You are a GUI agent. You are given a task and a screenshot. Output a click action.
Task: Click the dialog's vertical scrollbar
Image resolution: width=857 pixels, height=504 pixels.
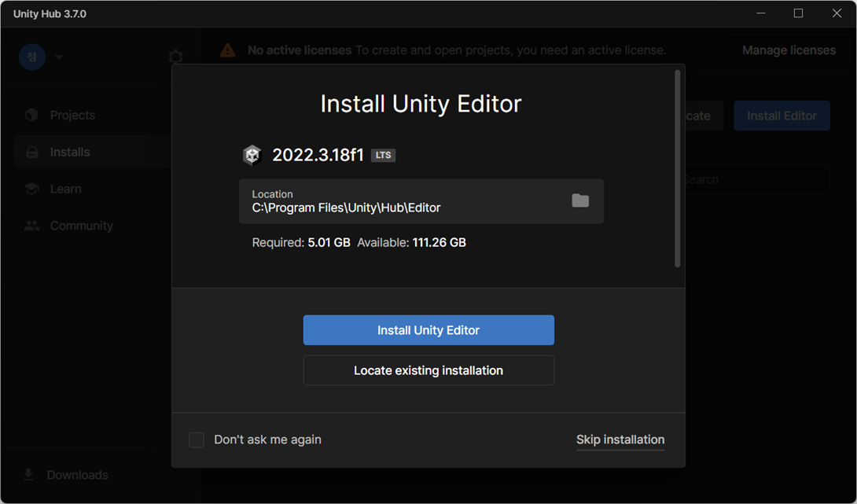coord(678,168)
